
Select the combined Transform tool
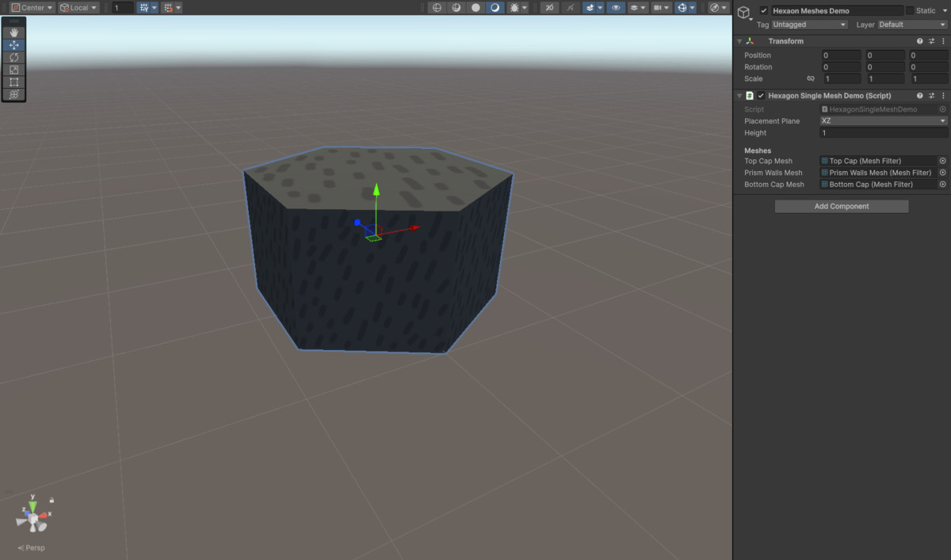pos(13,94)
